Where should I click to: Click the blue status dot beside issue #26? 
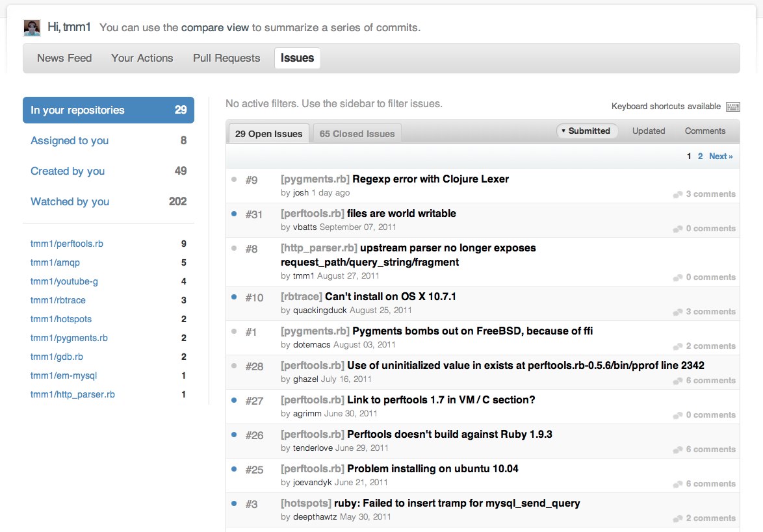click(234, 434)
